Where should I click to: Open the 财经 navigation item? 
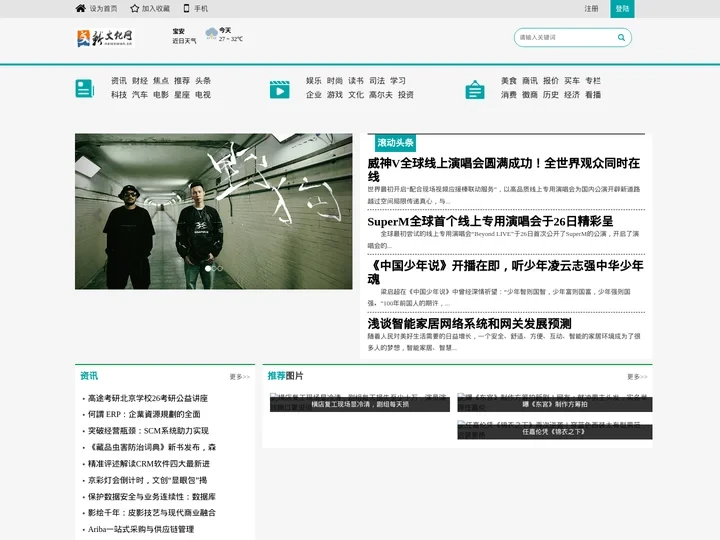click(140, 81)
